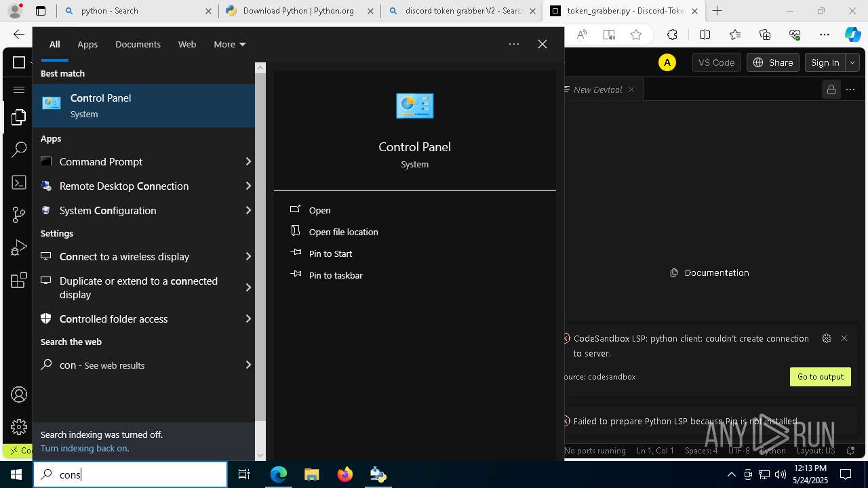Screen dimensions: 868x488
Task: Click the Share button
Action: 773,62
